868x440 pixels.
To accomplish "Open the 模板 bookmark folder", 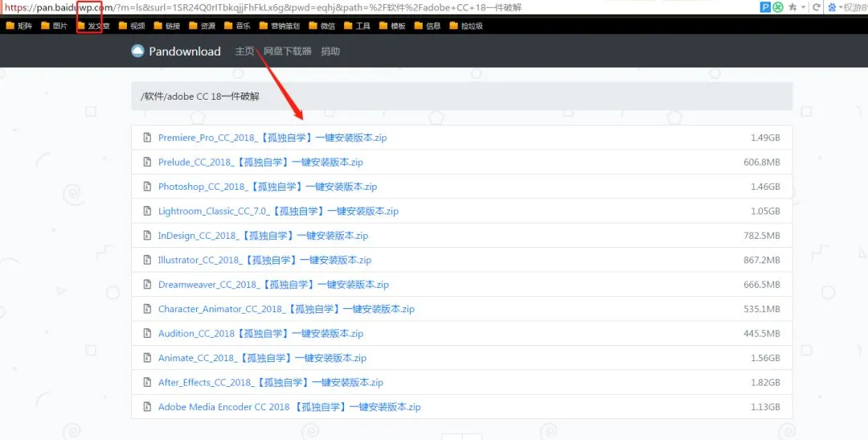I will (392, 26).
